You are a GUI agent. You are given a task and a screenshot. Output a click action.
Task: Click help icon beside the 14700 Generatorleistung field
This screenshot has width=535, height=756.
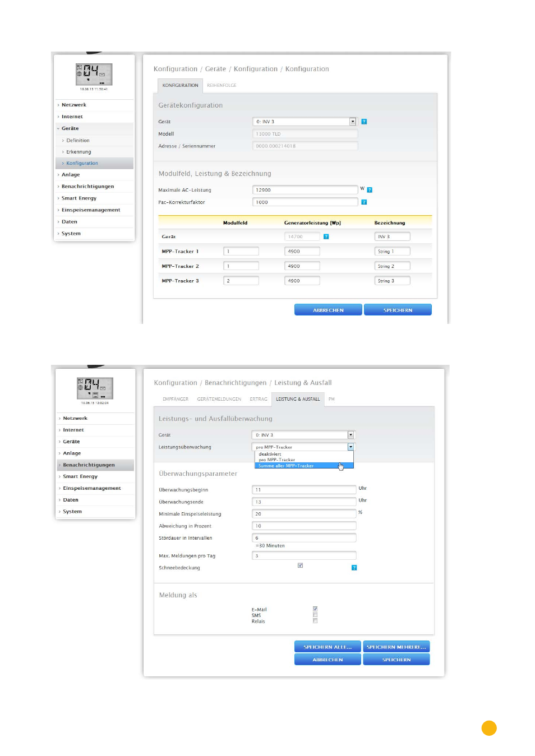click(x=326, y=236)
